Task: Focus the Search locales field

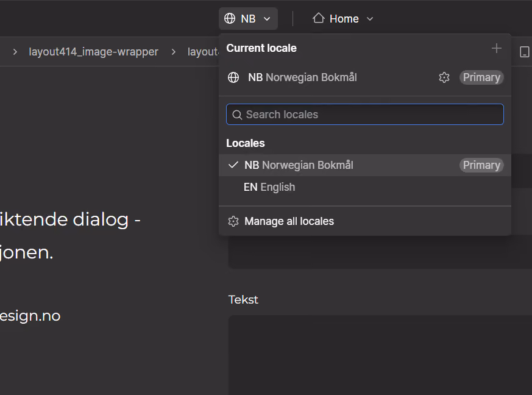Action: [x=365, y=115]
